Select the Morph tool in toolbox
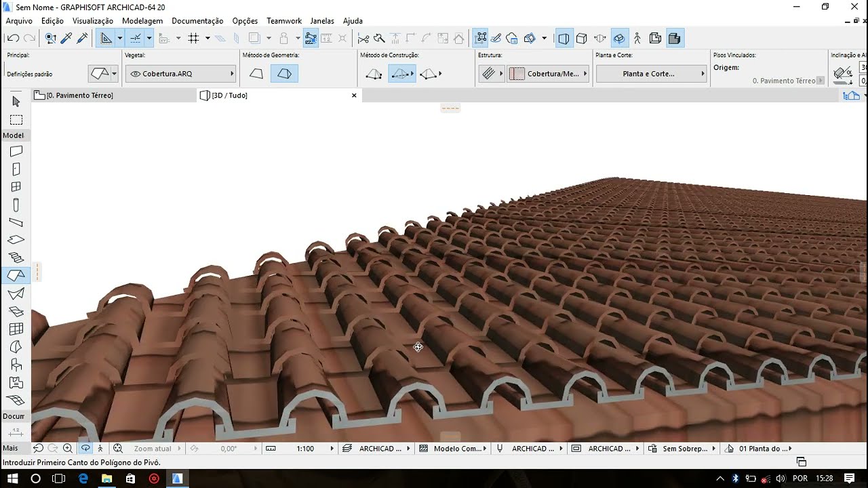 point(16,347)
